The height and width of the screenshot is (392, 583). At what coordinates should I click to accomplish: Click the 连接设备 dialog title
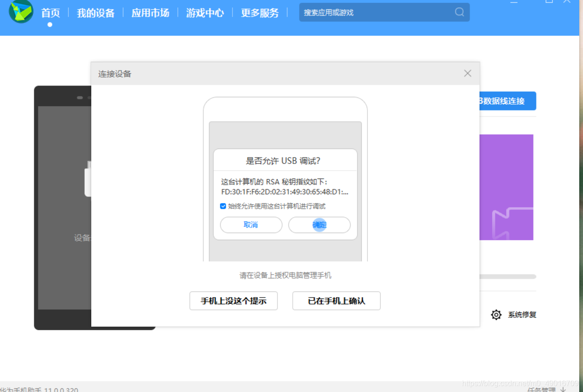coord(115,74)
